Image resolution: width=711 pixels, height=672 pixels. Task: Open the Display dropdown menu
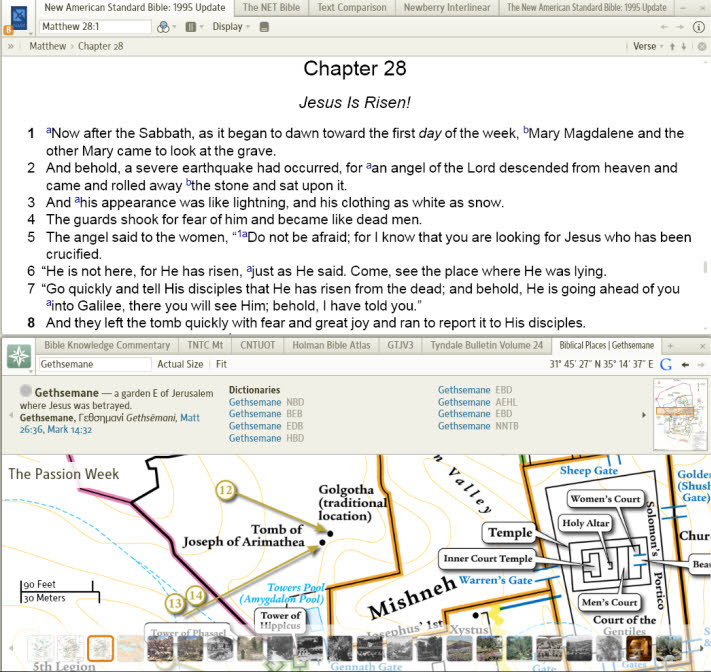231,27
